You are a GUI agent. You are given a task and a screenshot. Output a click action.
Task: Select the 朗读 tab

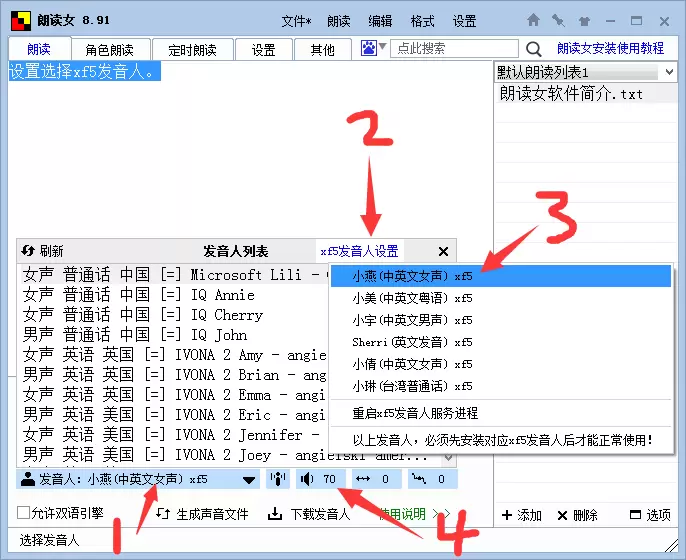pos(39,49)
